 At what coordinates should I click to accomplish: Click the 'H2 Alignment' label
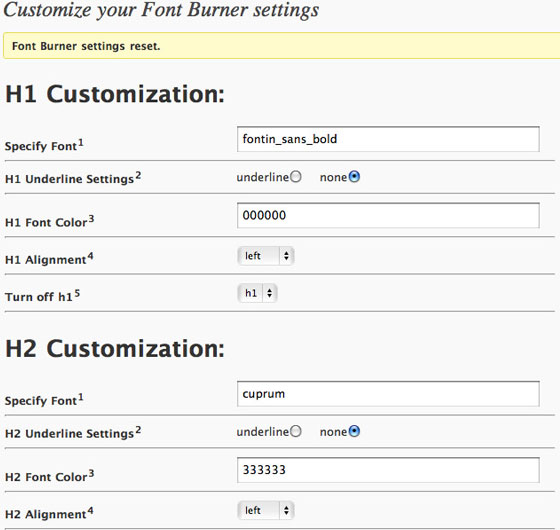coord(49,514)
